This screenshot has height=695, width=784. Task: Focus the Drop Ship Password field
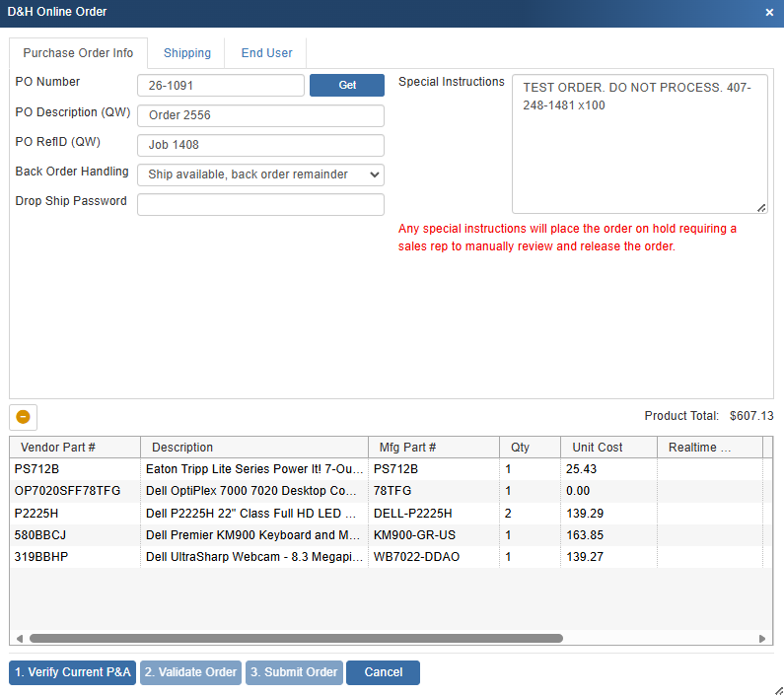(260, 204)
